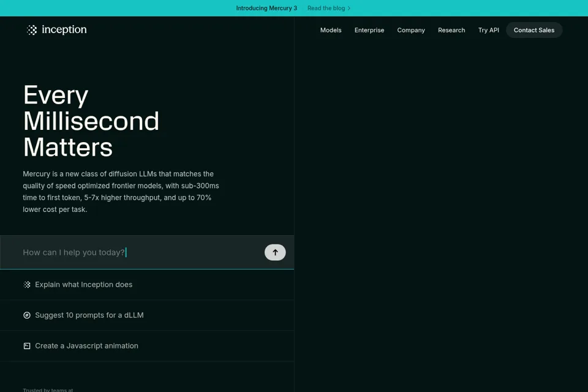Open the Models menu

(x=331, y=30)
